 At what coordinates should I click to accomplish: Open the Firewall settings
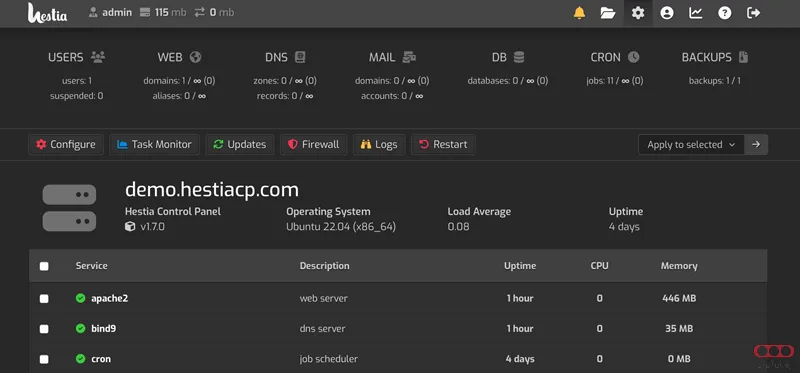[x=313, y=144]
